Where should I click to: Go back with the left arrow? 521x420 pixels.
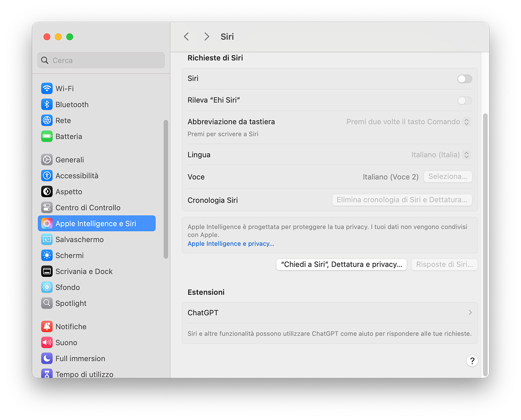pyautogui.click(x=186, y=36)
